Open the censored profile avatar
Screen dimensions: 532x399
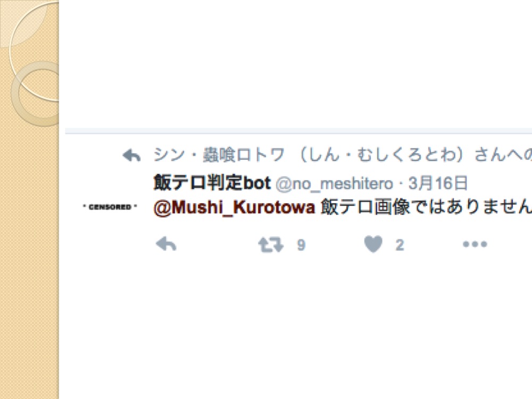110,206
